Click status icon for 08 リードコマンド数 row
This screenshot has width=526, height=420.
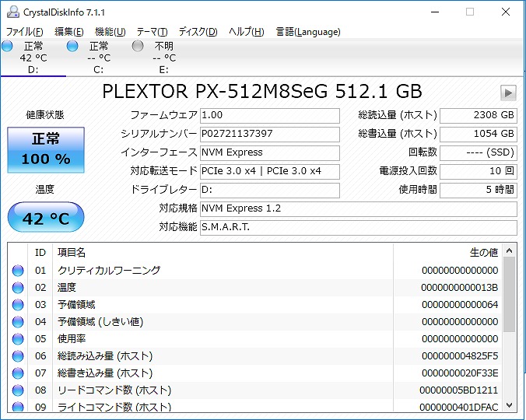(18, 390)
